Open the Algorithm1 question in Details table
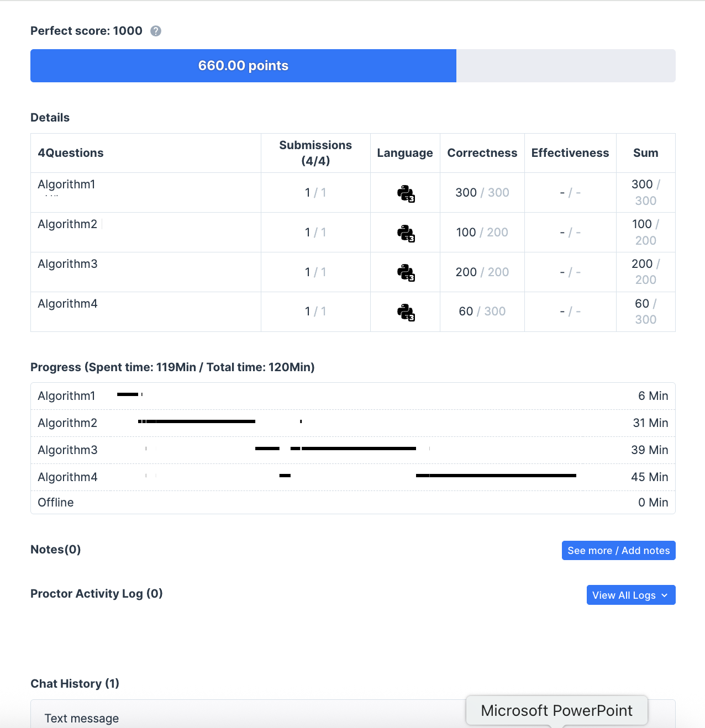This screenshot has width=705, height=728. click(66, 184)
